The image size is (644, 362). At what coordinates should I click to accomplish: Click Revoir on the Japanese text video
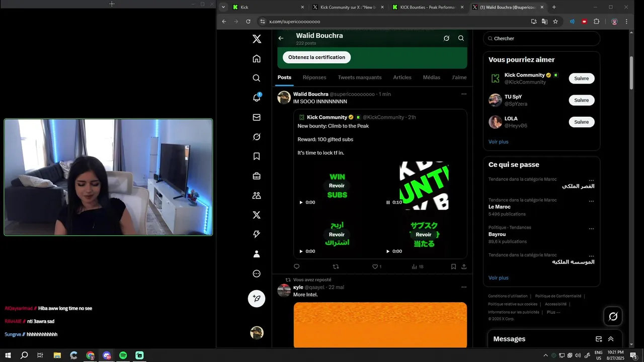424,234
